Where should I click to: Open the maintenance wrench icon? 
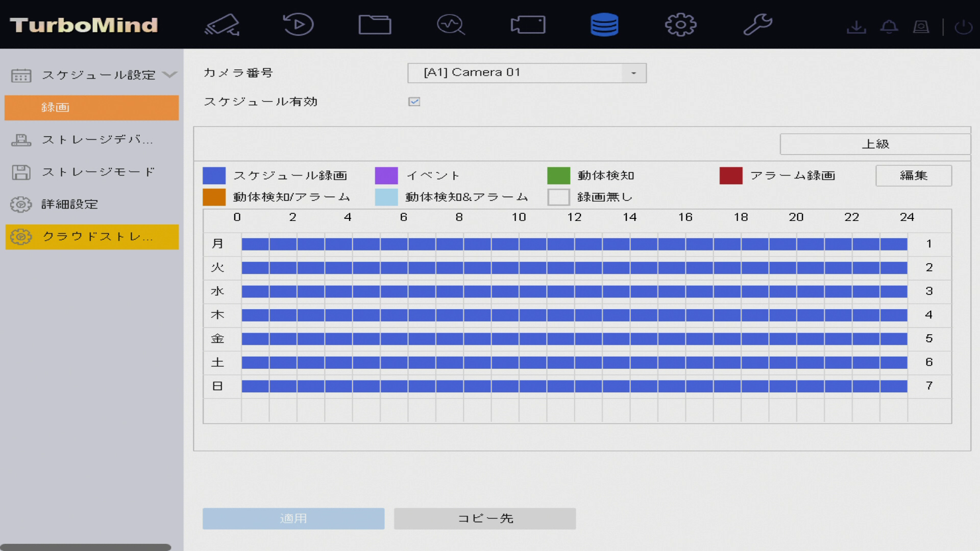coord(757,24)
